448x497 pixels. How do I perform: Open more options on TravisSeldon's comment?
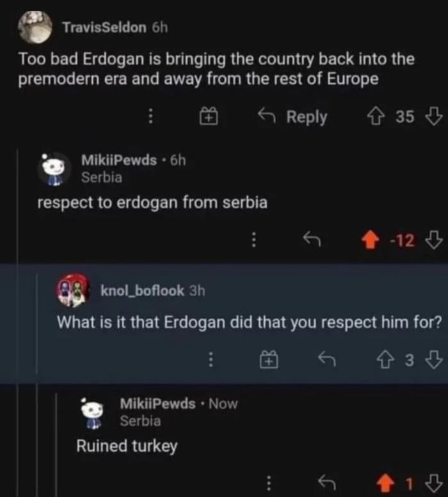[151, 116]
